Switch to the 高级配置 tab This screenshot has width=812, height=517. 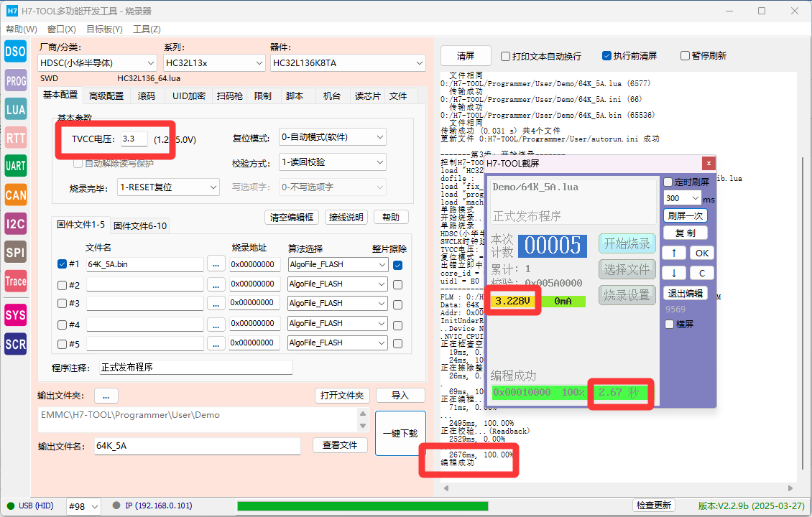tap(106, 96)
